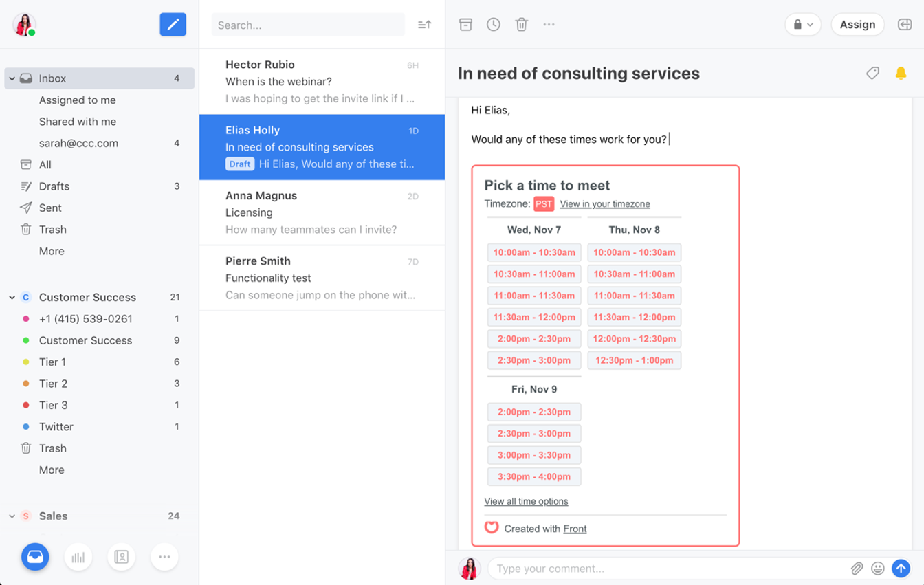The width and height of the screenshot is (924, 585).
Task: Snooze the conversation with the clock icon
Action: pyautogui.click(x=494, y=24)
